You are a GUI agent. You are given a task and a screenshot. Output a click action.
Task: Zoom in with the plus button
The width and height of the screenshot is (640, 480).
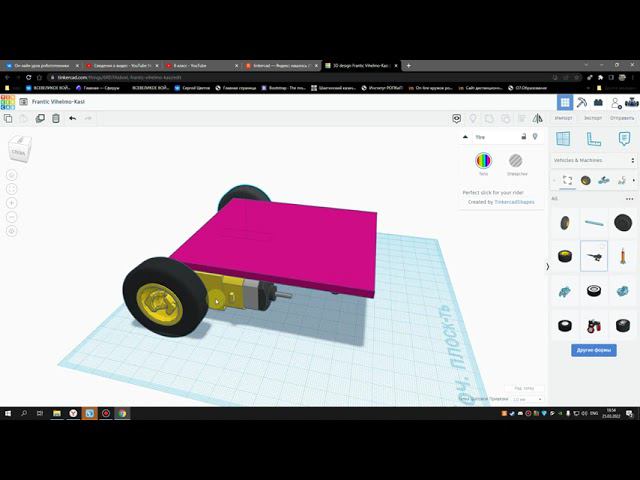[12, 203]
